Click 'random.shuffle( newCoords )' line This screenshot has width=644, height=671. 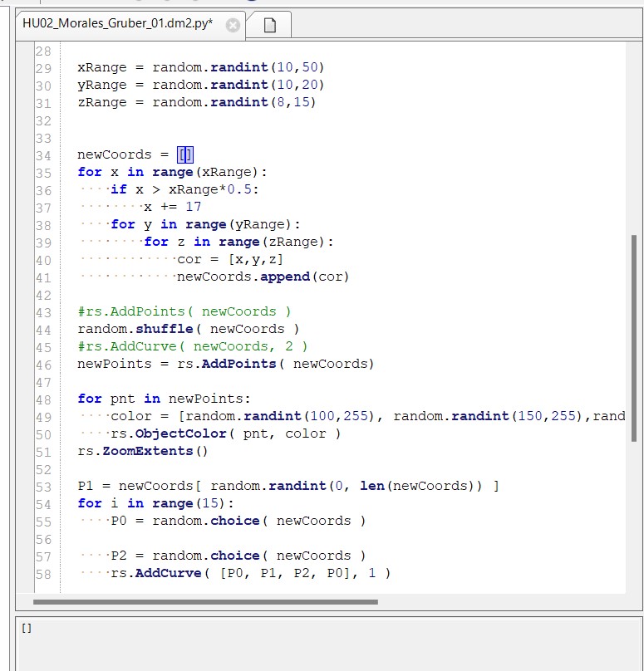pos(189,329)
